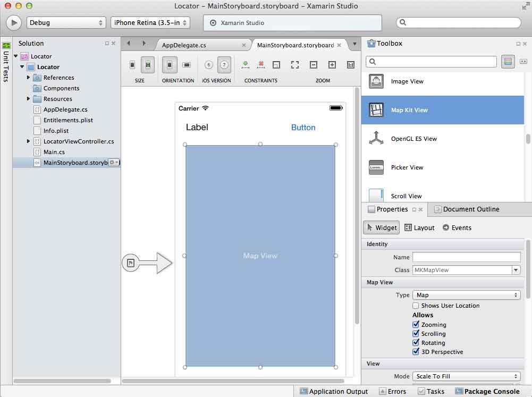Screen dimensions: 532x397
Task: Select Scroll View in the Toolbox
Action: [442, 196]
